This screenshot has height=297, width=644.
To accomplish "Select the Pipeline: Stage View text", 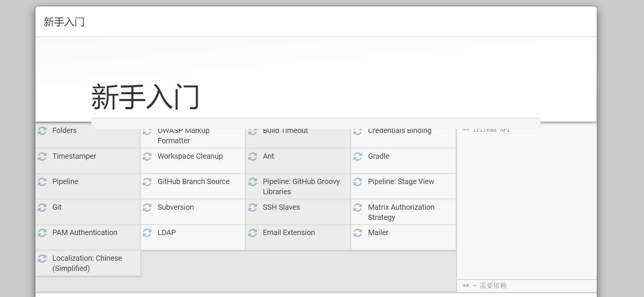I will pyautogui.click(x=401, y=181).
